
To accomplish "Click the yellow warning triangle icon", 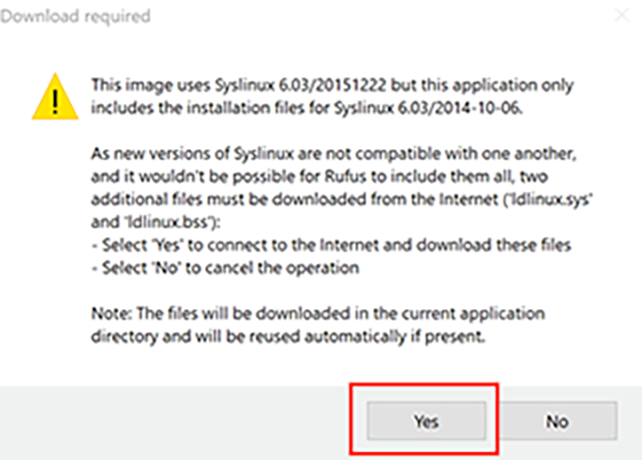I will click(55, 97).
